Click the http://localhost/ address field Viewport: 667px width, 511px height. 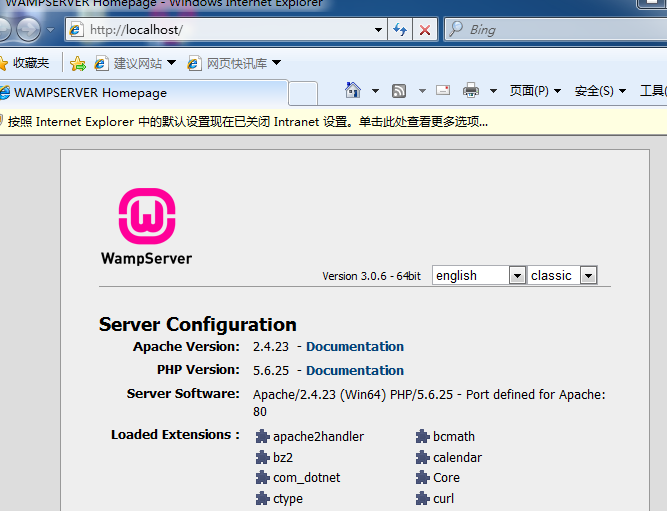click(x=228, y=30)
